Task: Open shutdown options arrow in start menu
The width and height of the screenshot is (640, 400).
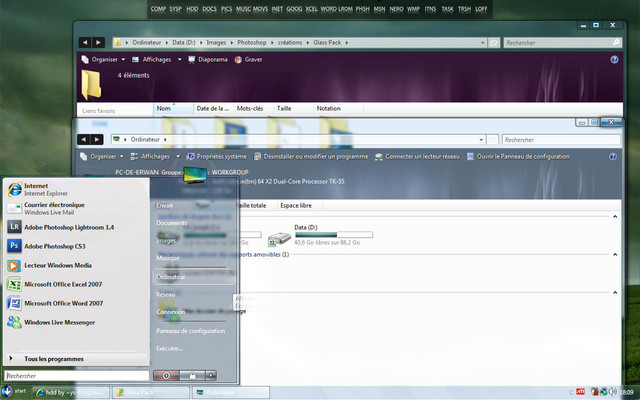Action: pos(211,376)
